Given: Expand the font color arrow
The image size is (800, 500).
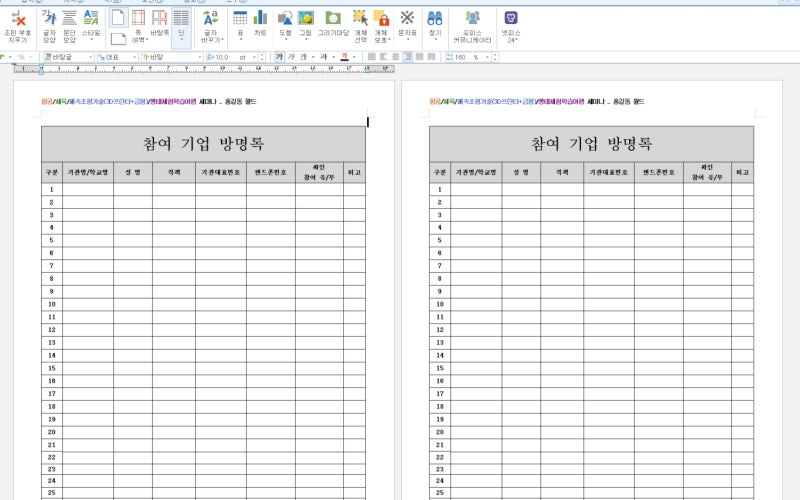Looking at the screenshot, I should [x=354, y=57].
